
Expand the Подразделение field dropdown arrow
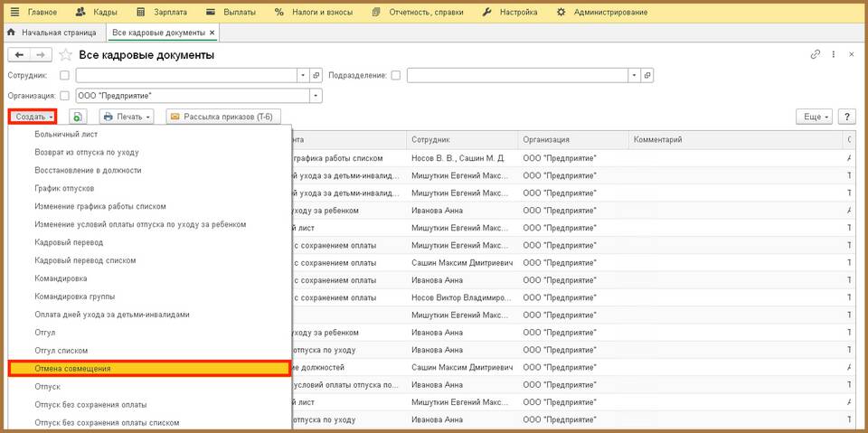[635, 75]
